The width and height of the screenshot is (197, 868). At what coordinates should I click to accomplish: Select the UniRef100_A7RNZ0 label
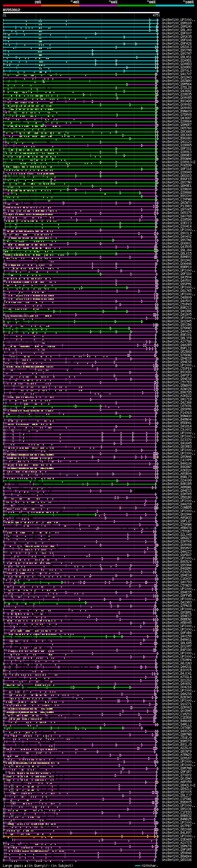[177, 755]
